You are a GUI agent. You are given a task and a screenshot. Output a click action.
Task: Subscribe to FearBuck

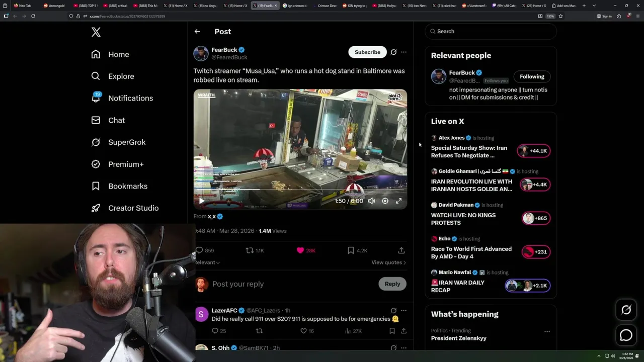367,52
